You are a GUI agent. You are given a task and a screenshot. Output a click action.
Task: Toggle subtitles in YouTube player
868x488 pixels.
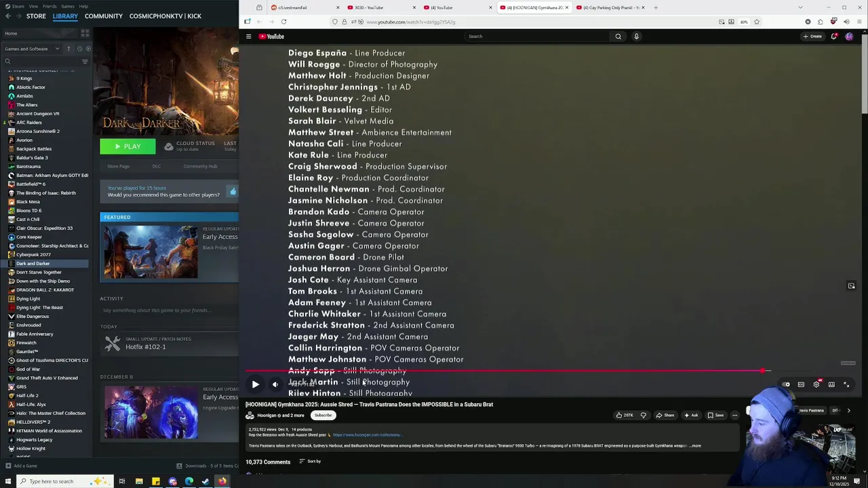click(x=801, y=384)
